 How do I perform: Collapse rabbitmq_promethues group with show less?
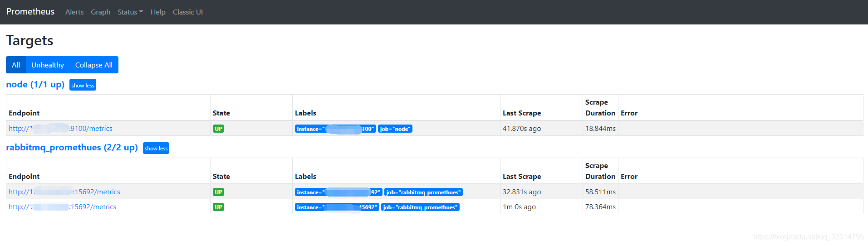point(156,148)
